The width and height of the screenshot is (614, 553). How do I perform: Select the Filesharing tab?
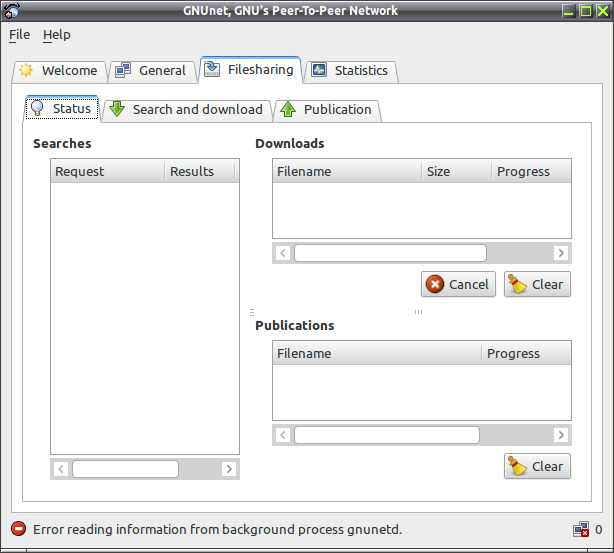coord(250,70)
